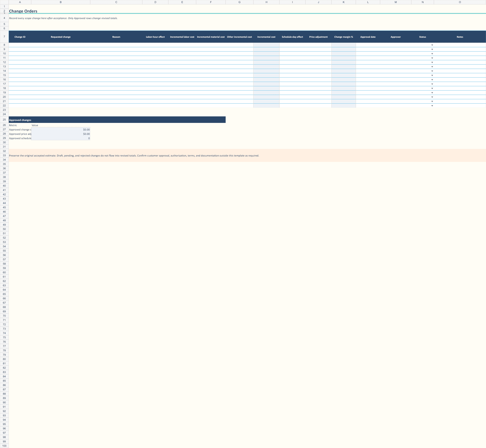
Task: Select the Reason header cell
Action: (x=116, y=37)
